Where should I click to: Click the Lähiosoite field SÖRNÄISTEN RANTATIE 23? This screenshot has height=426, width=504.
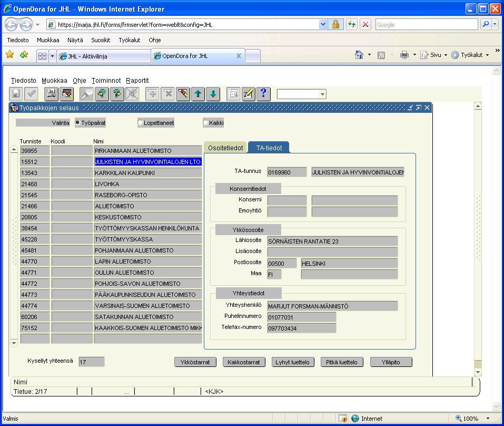pyautogui.click(x=332, y=241)
